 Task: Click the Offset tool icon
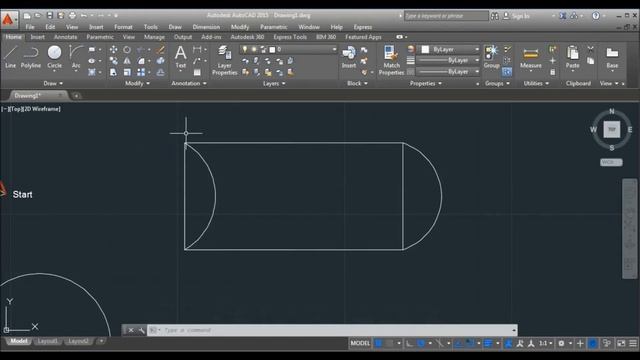click(x=160, y=72)
